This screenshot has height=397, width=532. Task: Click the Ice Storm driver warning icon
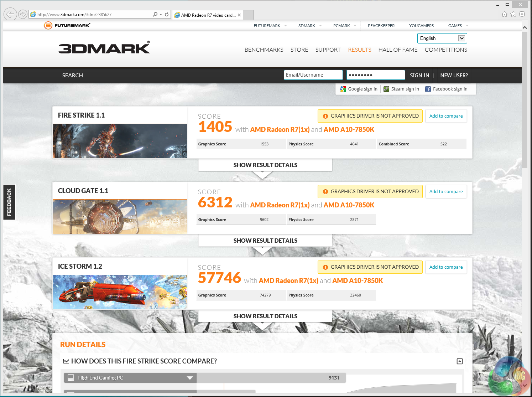click(325, 267)
